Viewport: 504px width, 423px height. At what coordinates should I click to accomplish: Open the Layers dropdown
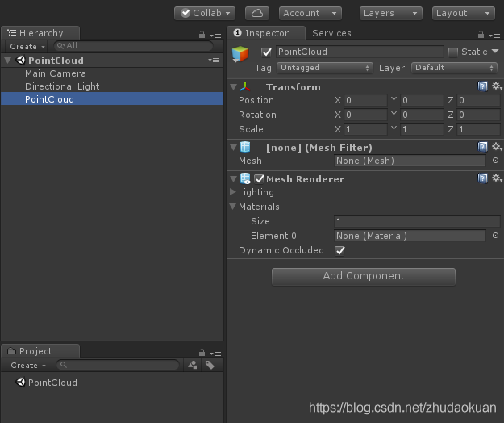[390, 13]
